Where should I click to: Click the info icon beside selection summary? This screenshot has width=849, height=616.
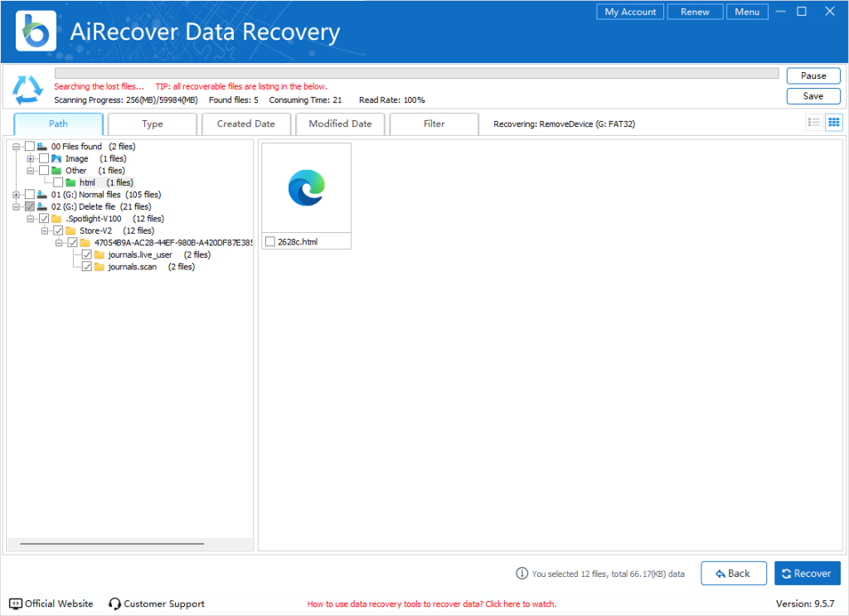point(522,573)
